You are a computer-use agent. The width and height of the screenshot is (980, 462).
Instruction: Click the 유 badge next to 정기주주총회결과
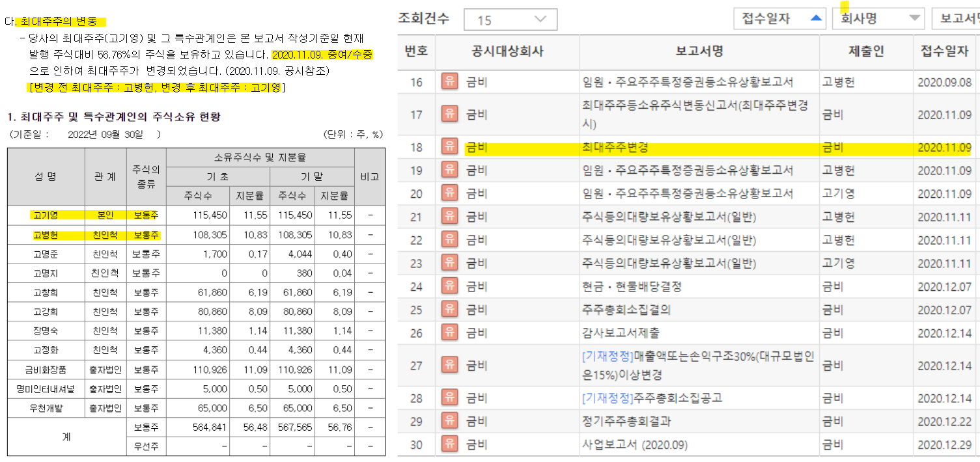tap(449, 421)
